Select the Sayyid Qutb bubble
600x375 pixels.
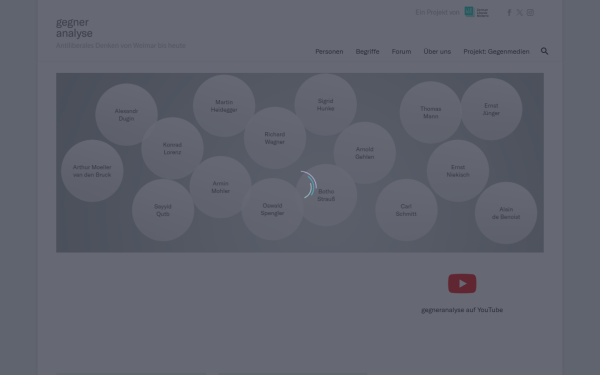163,210
